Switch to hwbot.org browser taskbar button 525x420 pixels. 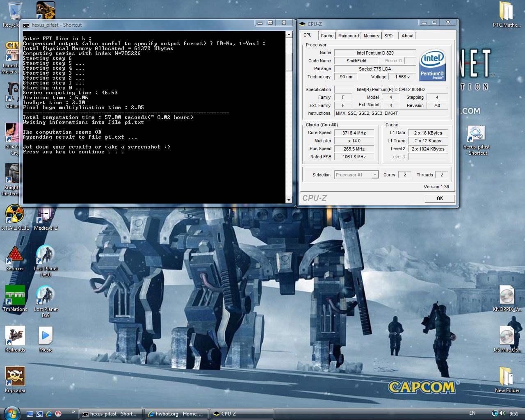176,414
